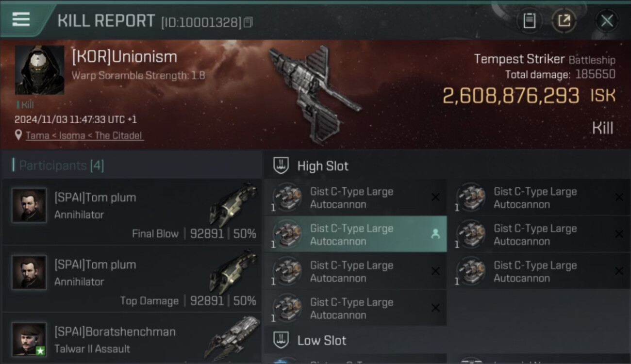Select the top right autocannon module icon

(471, 197)
